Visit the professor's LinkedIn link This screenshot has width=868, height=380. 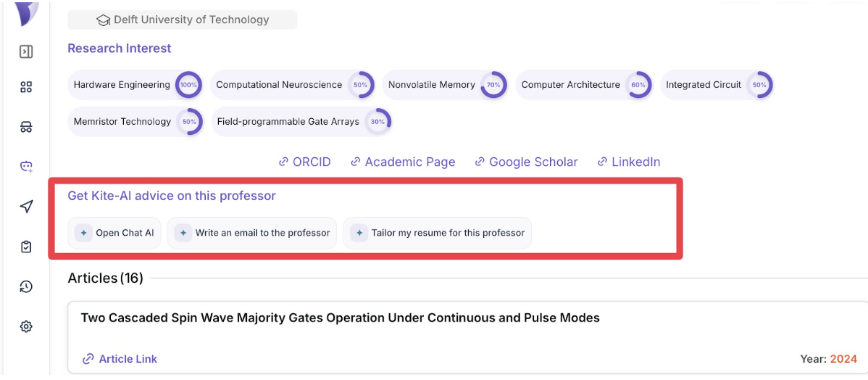(x=629, y=162)
